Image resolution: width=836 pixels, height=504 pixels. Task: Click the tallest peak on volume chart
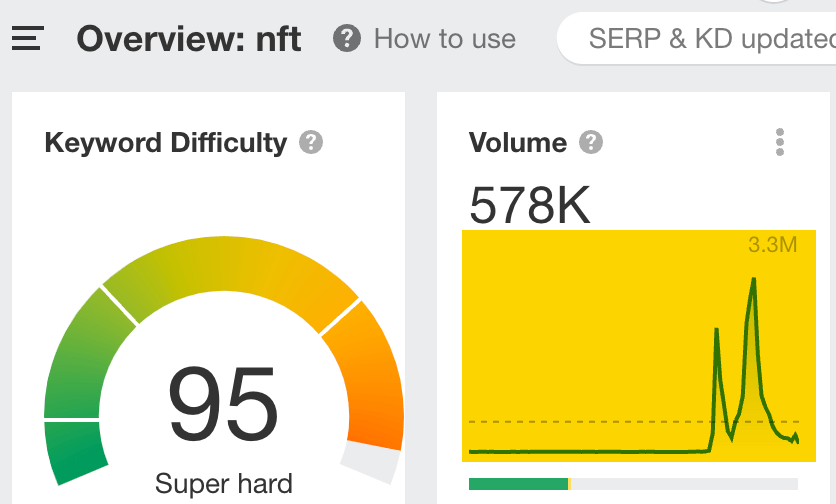point(753,280)
